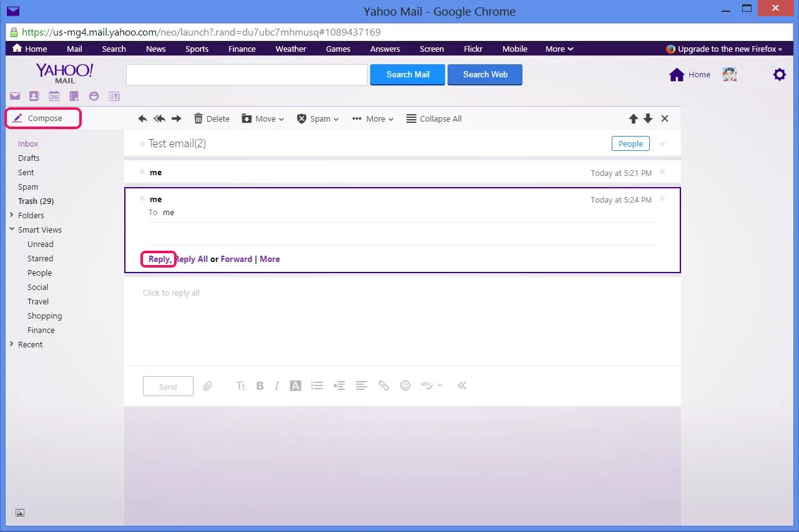
Task: Toggle read status dot on Test email subject
Action: pos(142,144)
